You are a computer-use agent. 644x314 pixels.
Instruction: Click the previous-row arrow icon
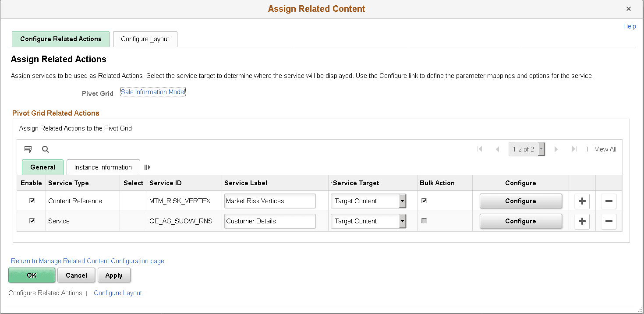coord(497,149)
